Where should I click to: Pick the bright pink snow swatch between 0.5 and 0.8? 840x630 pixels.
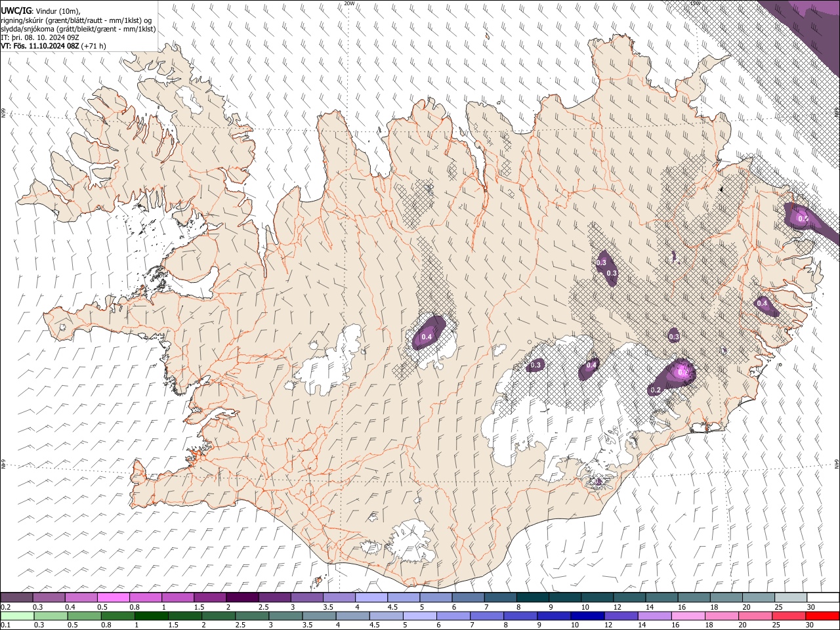click(x=113, y=597)
